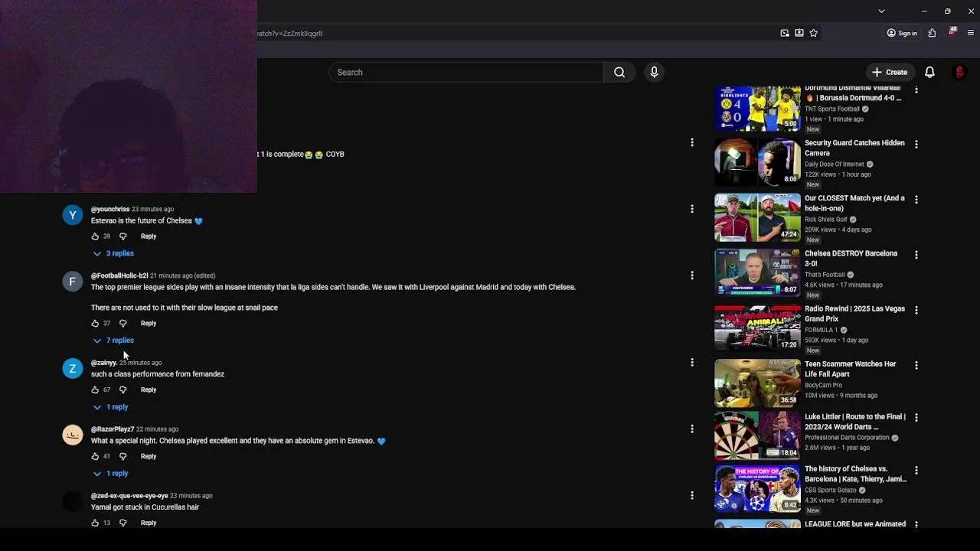This screenshot has height=551, width=980.
Task: Click 'Daily Dose Of Internet' channel name
Action: click(834, 164)
